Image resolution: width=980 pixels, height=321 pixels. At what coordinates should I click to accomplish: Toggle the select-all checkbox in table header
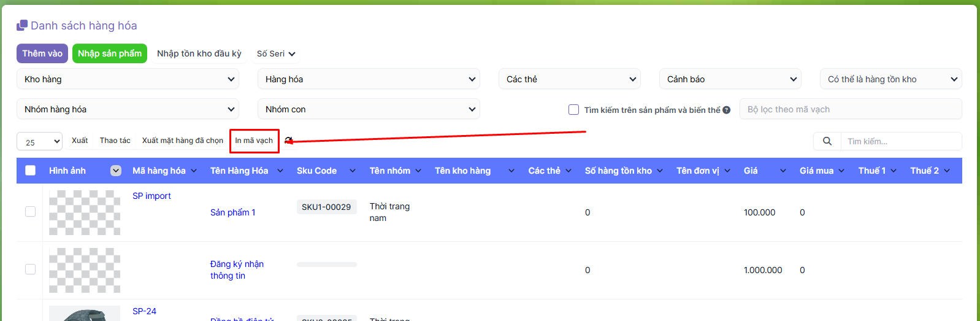point(30,171)
